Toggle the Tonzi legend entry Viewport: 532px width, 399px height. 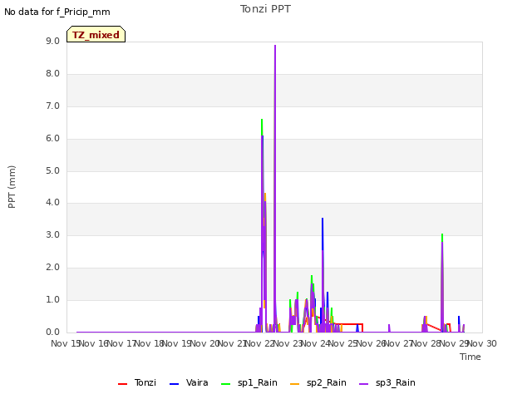[x=137, y=382]
